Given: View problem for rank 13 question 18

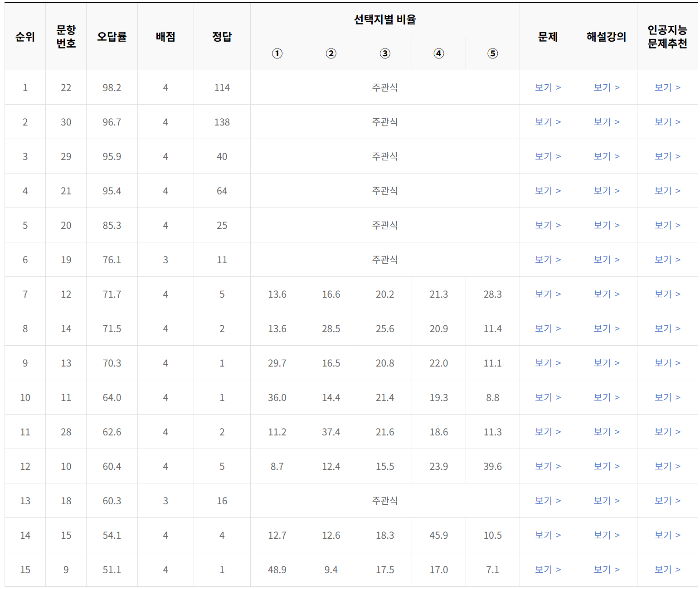Looking at the screenshot, I should [547, 501].
